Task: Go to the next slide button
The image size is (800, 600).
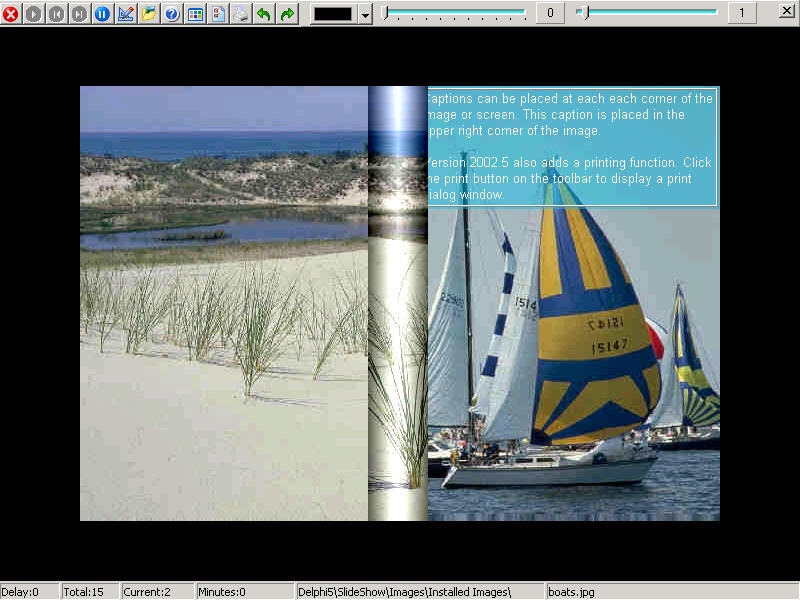Action: [80, 13]
